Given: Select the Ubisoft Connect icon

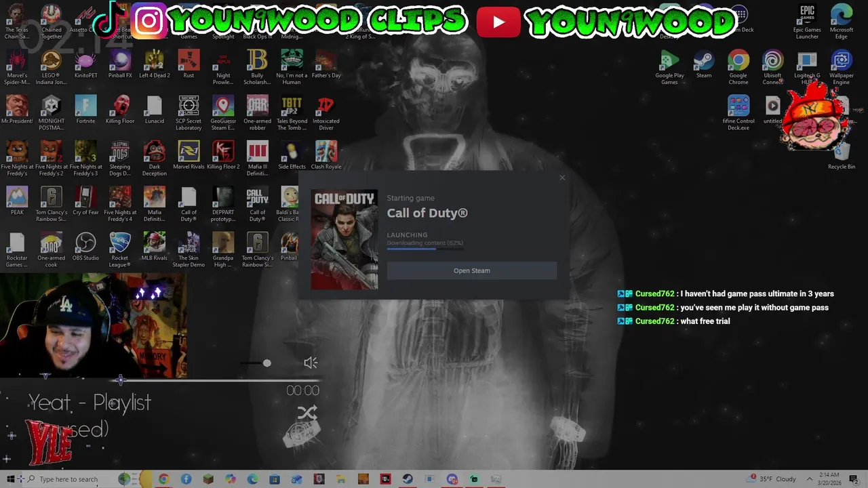Looking at the screenshot, I should [x=772, y=68].
